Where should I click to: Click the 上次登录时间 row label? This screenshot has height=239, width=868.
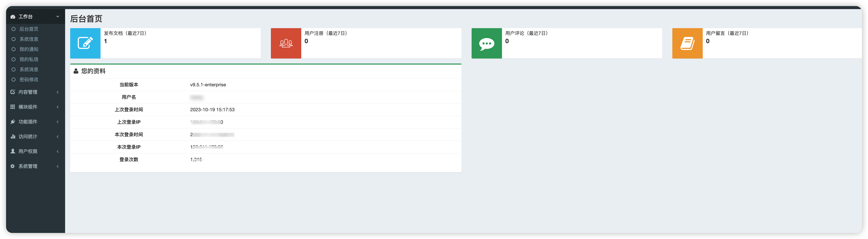point(129,110)
